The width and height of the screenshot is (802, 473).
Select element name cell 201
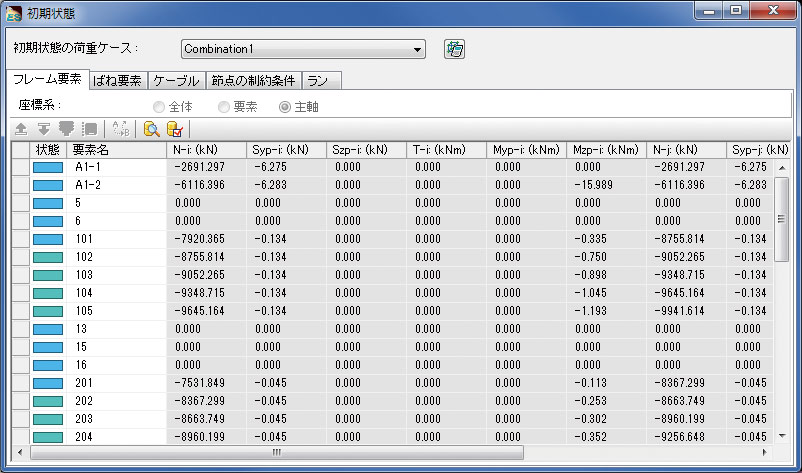click(117, 383)
